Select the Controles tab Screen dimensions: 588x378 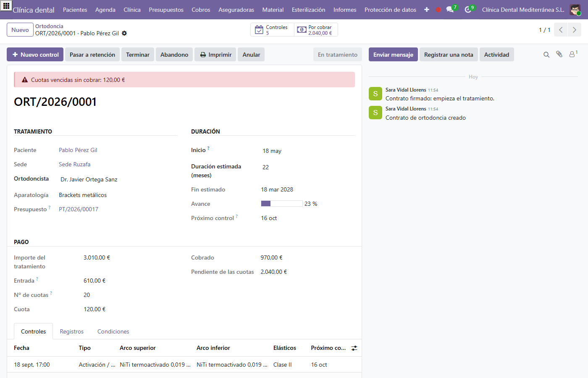pyautogui.click(x=34, y=331)
